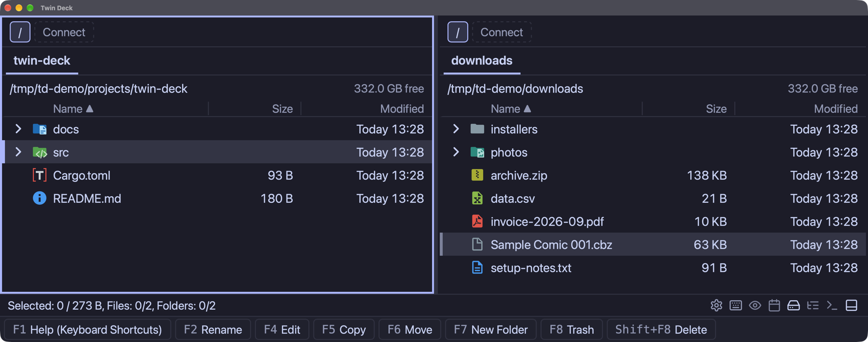Select the archive.zip file name
The height and width of the screenshot is (342, 868).
tap(519, 175)
